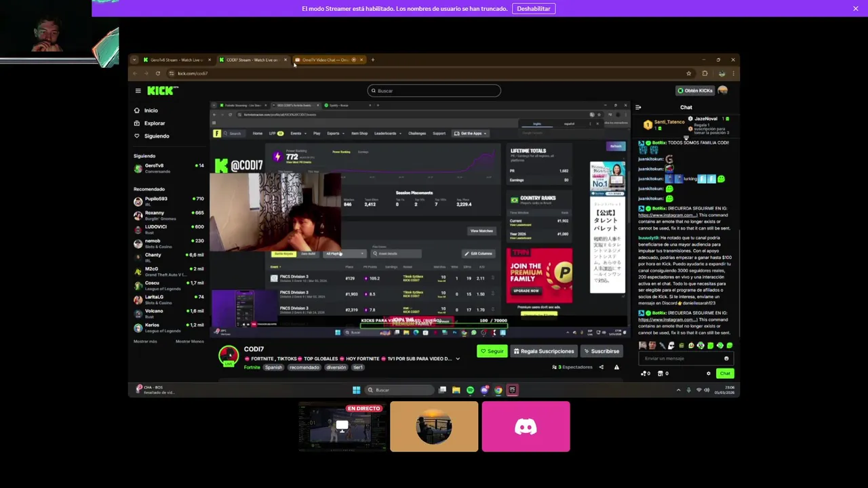Click the Fortnite category link
This screenshot has width=868, height=488.
252,367
